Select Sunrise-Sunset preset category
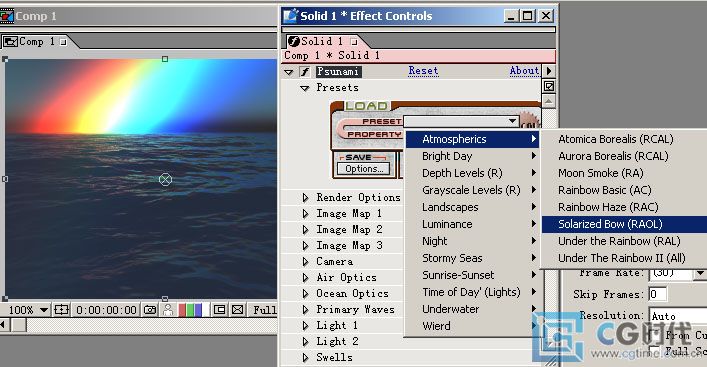 pos(472,275)
